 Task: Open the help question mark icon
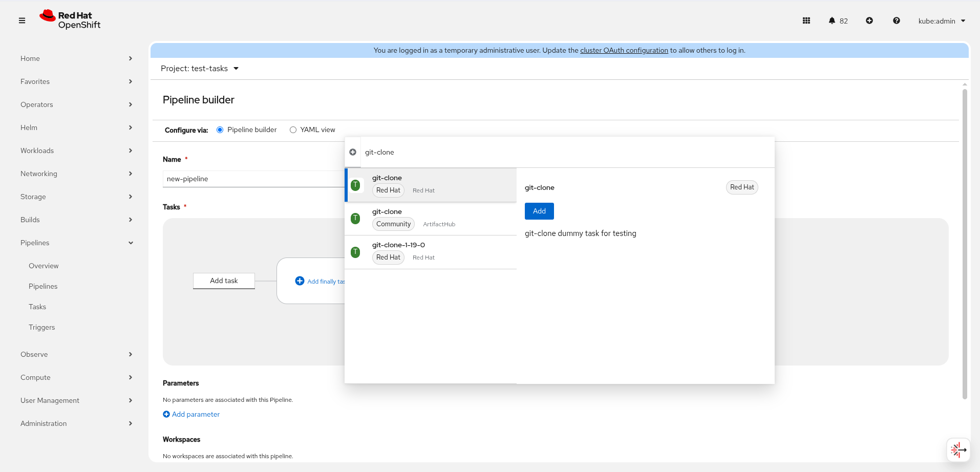coord(897,20)
